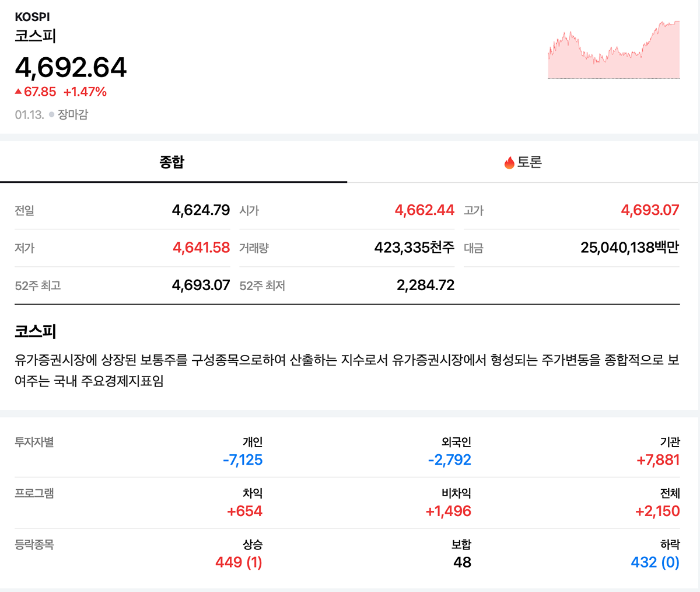Click 비차익 program value +1,496
This screenshot has height=592, width=700.
448,511
